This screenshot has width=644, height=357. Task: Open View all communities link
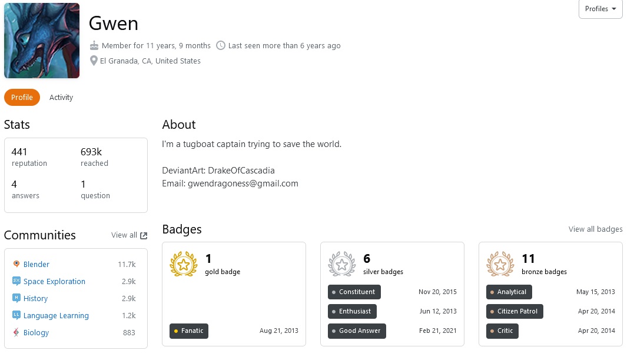coord(124,235)
